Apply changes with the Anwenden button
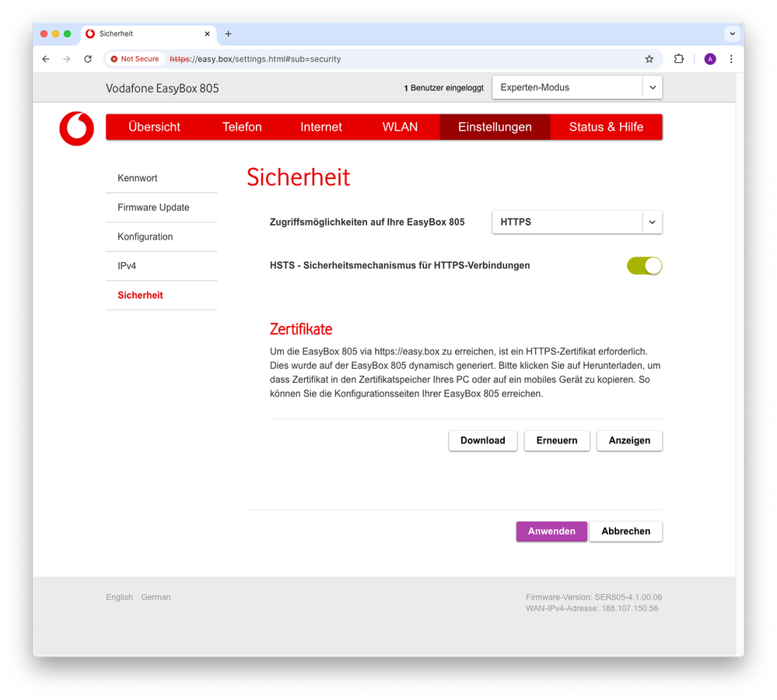The height and width of the screenshot is (700, 777). (551, 531)
